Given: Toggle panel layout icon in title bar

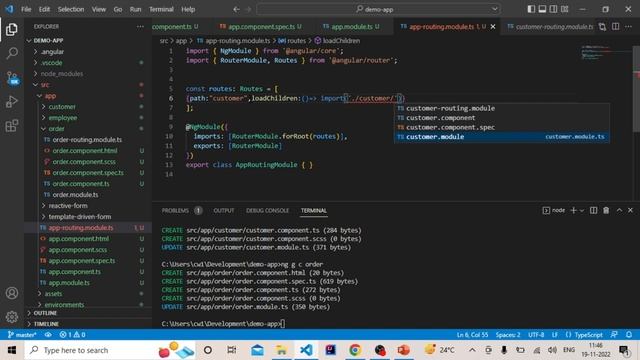Looking at the screenshot, I should click(x=542, y=9).
